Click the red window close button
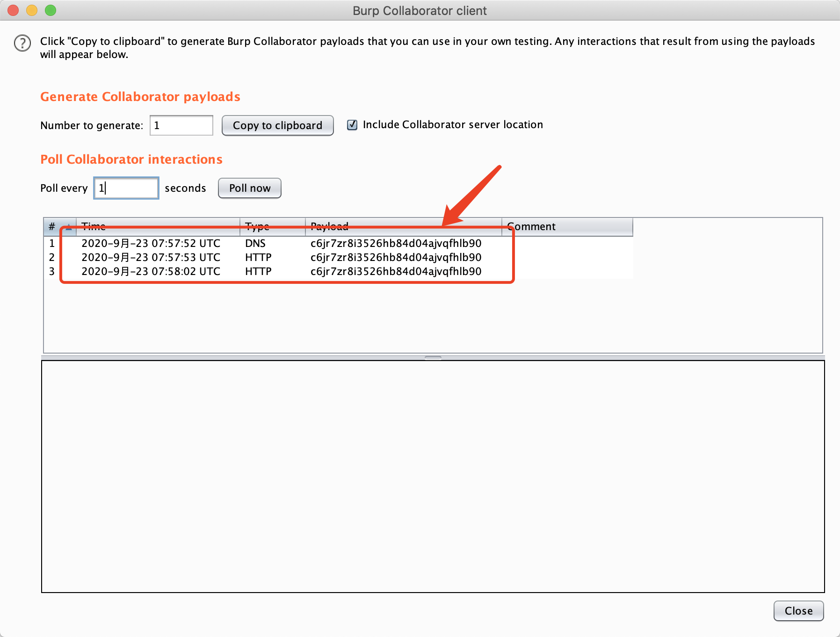The image size is (840, 637). (x=13, y=10)
